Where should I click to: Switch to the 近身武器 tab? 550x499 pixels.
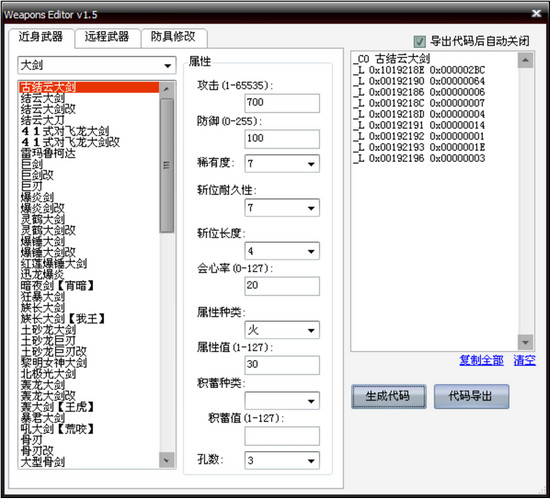(41, 37)
